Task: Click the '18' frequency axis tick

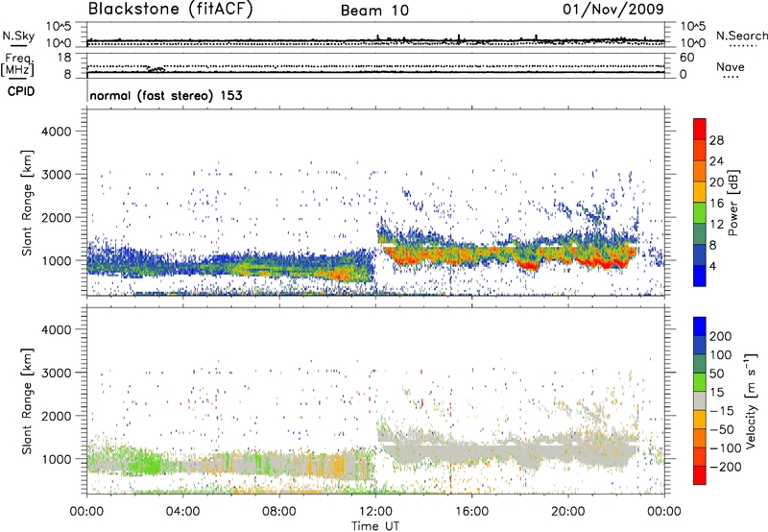Action: 64,58
